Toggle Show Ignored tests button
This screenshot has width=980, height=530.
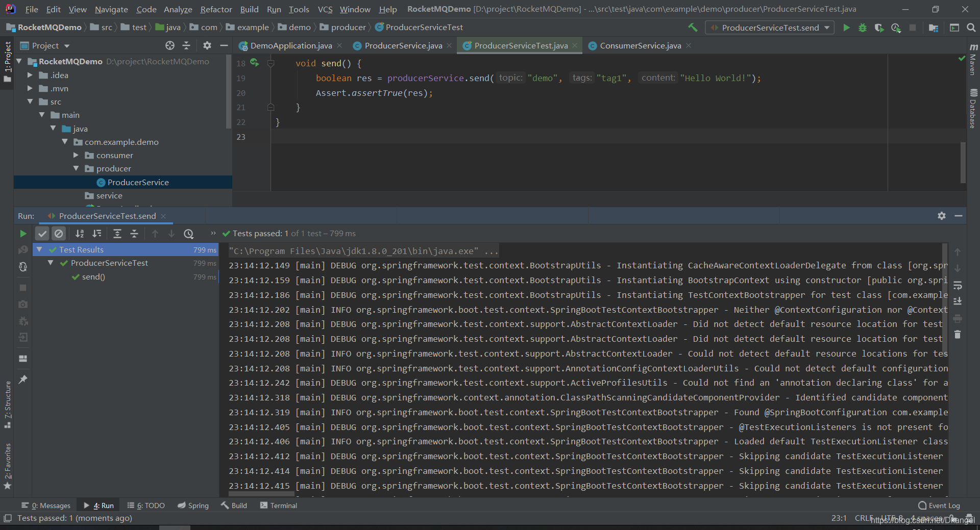(59, 234)
